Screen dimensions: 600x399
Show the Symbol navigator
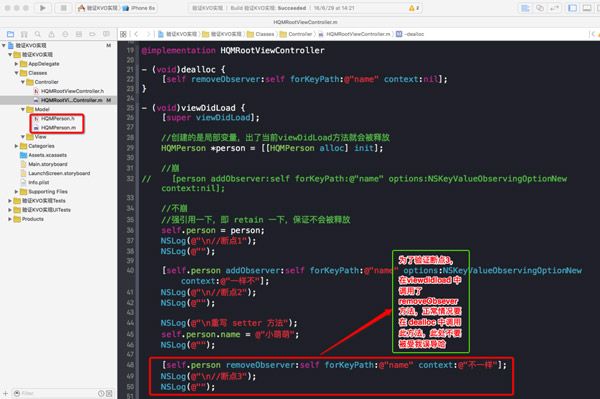[24, 34]
